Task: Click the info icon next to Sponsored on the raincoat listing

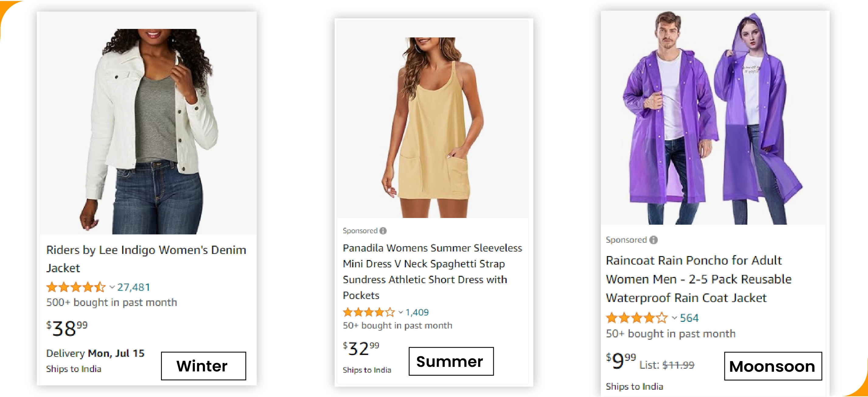Action: (654, 240)
